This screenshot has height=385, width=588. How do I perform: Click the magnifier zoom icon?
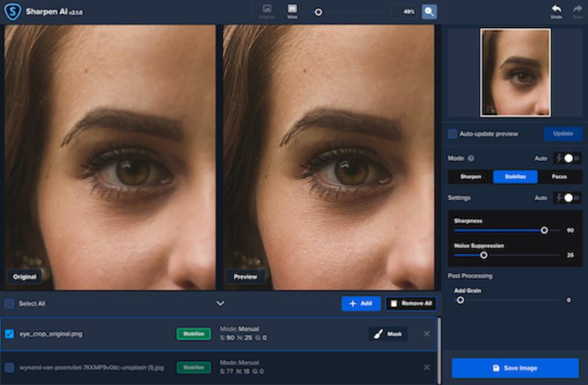pyautogui.click(x=429, y=12)
